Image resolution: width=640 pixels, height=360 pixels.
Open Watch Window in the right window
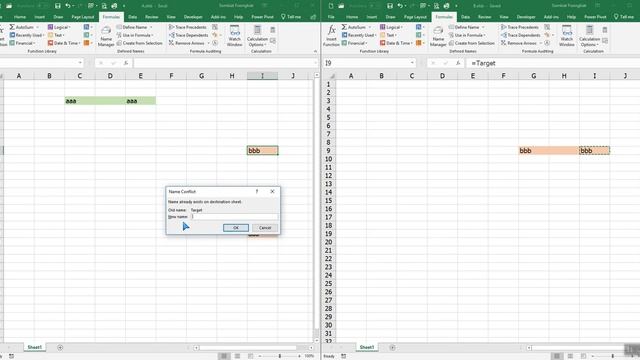(x=567, y=36)
